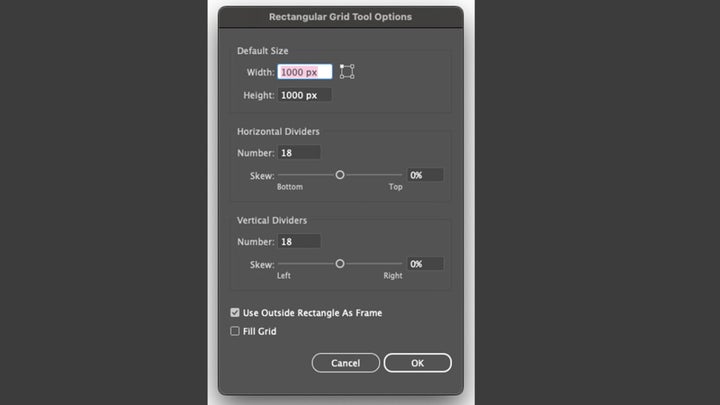Click horizontal skew track above Top label
This screenshot has height=405, width=720.
tap(395, 174)
